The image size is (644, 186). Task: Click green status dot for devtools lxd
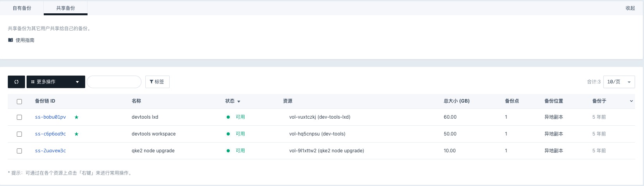point(228,117)
